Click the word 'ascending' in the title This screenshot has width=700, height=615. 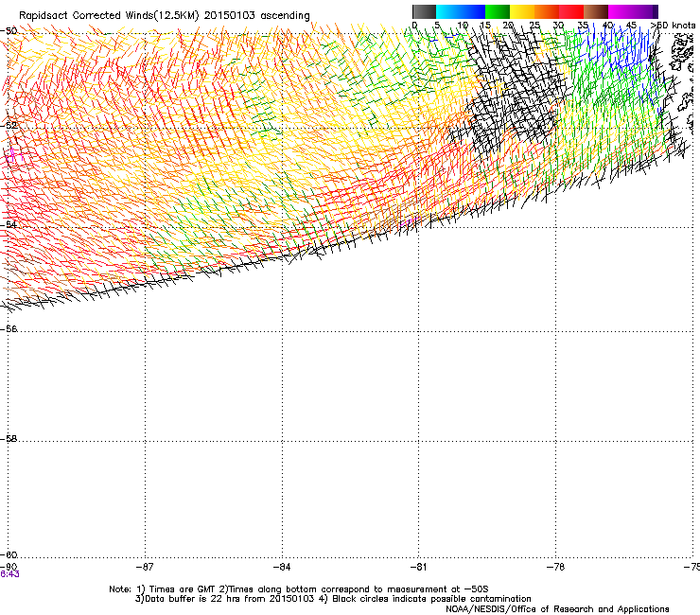point(285,16)
